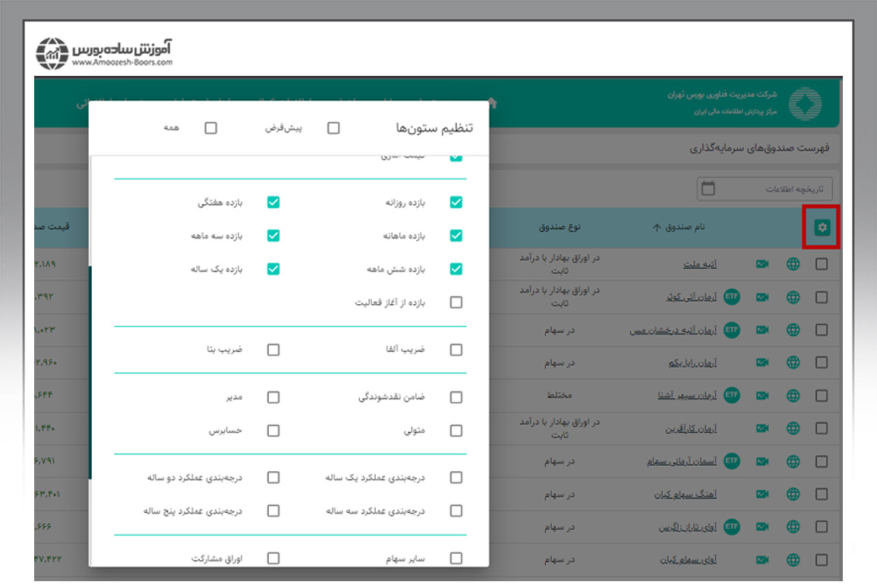877x588 pixels.
Task: Sort by نام صندوق using the arrow
Action: [657, 227]
